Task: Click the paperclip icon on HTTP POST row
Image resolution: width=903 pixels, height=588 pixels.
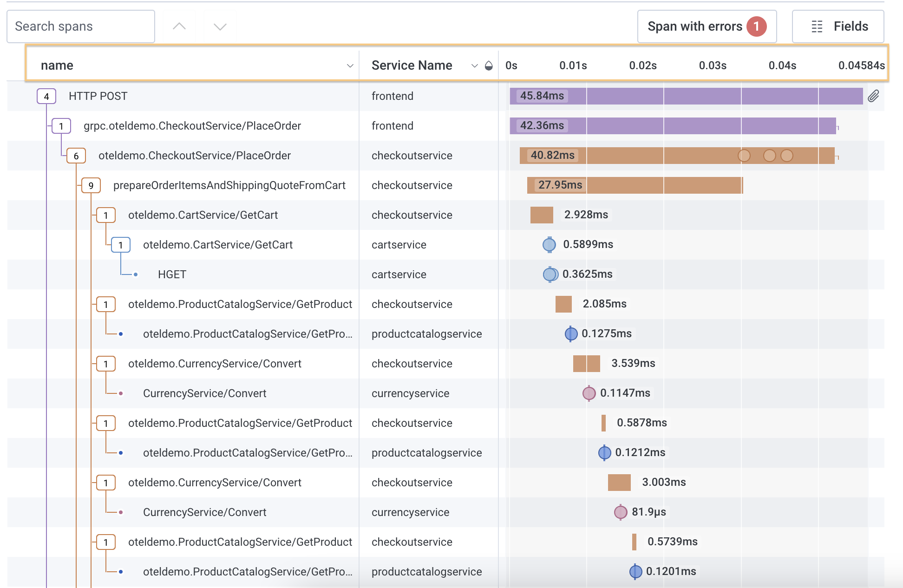Action: [x=873, y=96]
